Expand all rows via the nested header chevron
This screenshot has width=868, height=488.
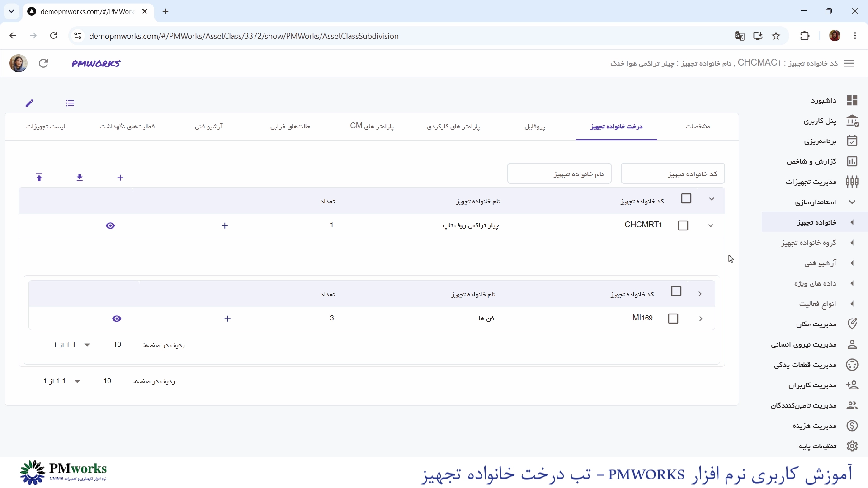700,294
